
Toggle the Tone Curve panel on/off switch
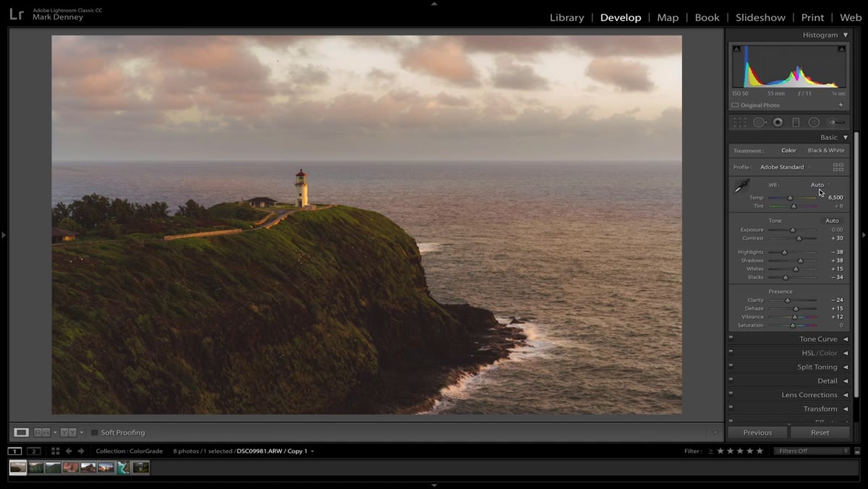click(731, 337)
